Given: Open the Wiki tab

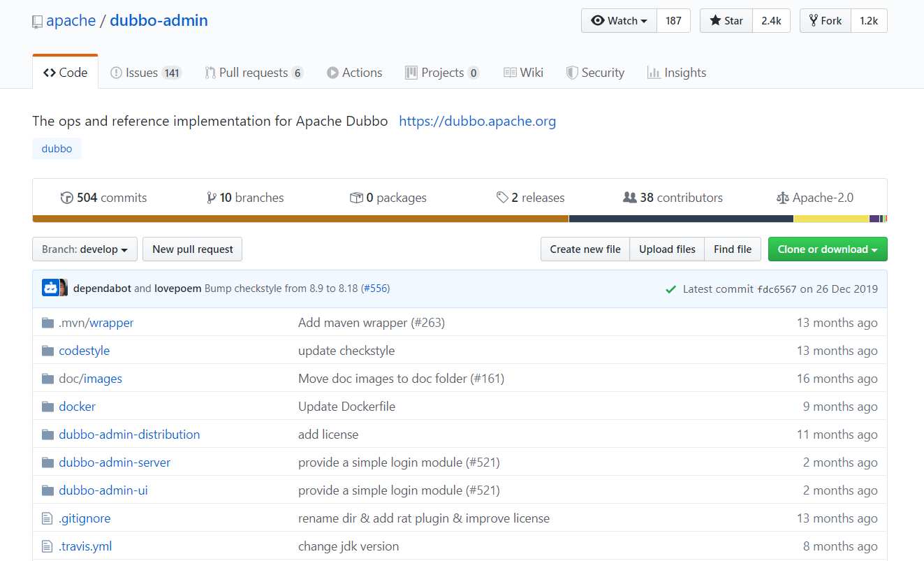Looking at the screenshot, I should pos(523,73).
